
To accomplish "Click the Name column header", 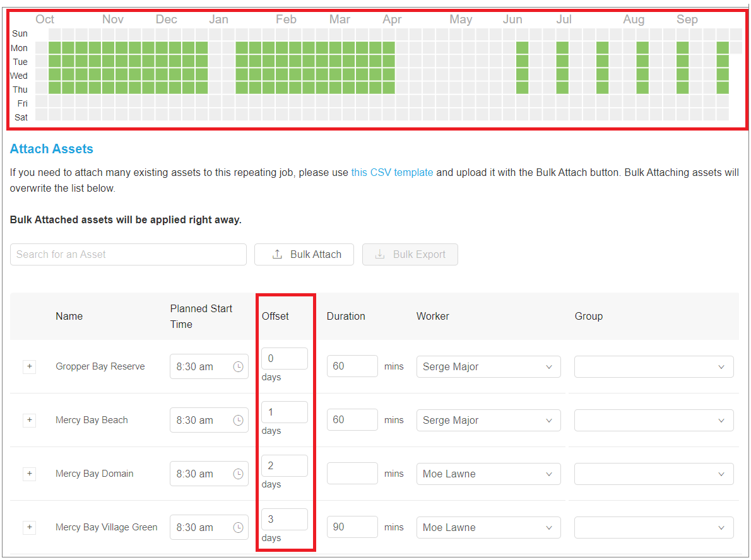I will pos(69,317).
